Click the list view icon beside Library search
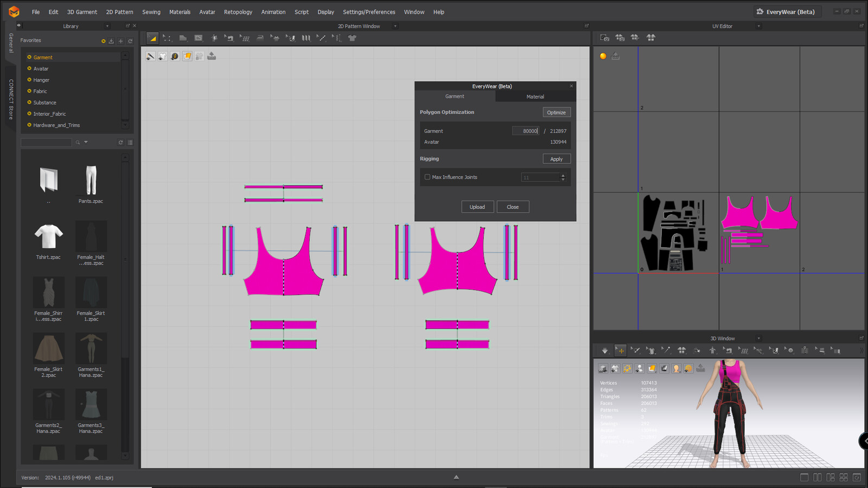This screenshot has width=868, height=488. [x=130, y=143]
